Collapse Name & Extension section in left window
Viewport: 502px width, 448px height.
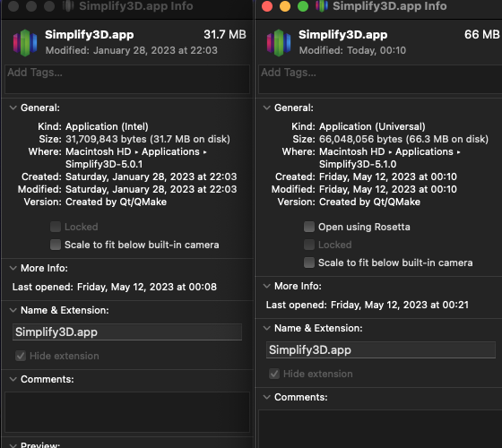coord(13,310)
